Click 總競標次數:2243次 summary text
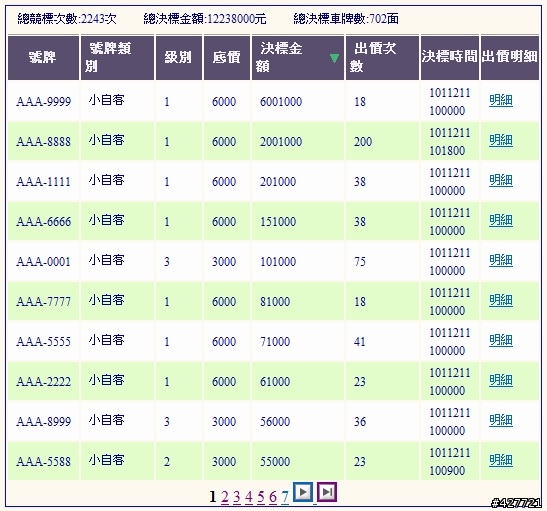Screen dimensions: 547x511 tap(67, 18)
